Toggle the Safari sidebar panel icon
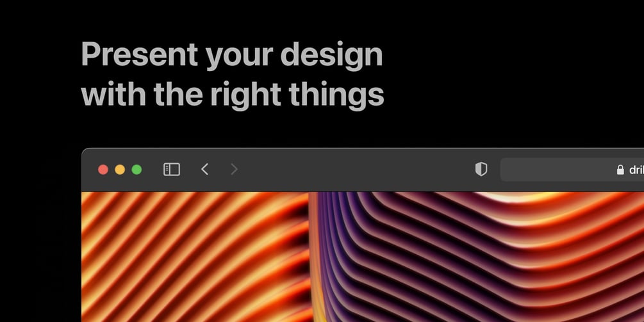Viewport: 644px width, 322px height. tap(172, 170)
